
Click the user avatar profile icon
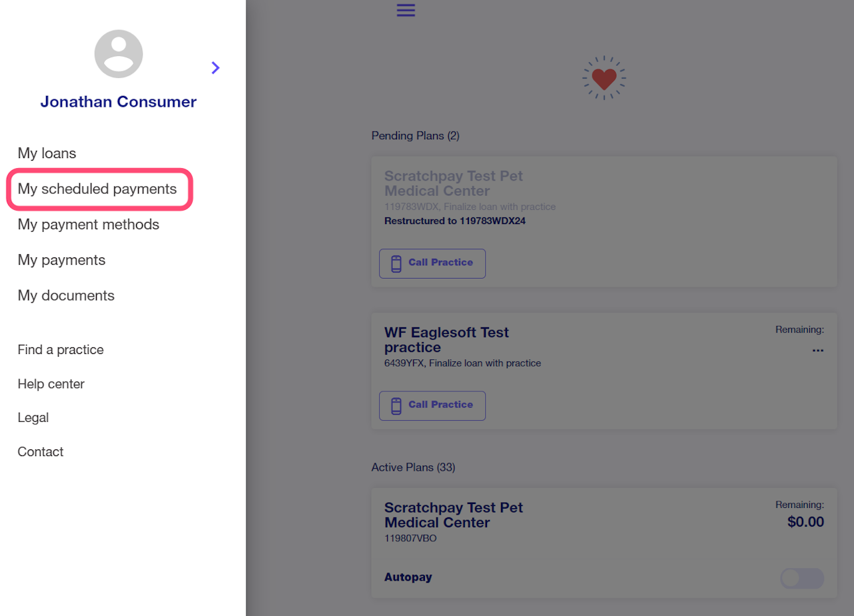[119, 54]
